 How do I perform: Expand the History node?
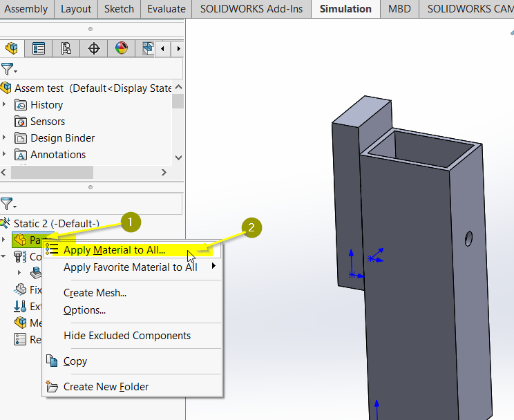tap(4, 104)
